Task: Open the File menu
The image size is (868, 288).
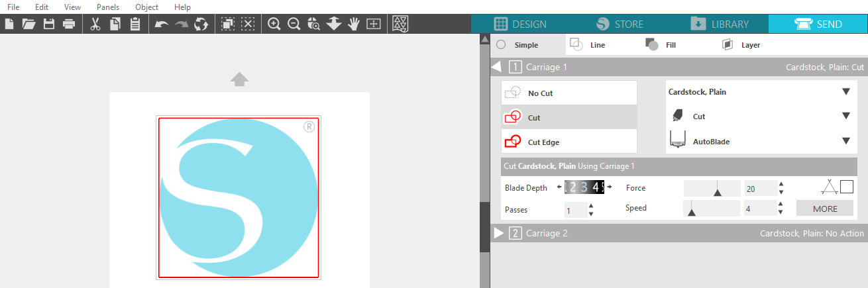Action: tap(13, 7)
